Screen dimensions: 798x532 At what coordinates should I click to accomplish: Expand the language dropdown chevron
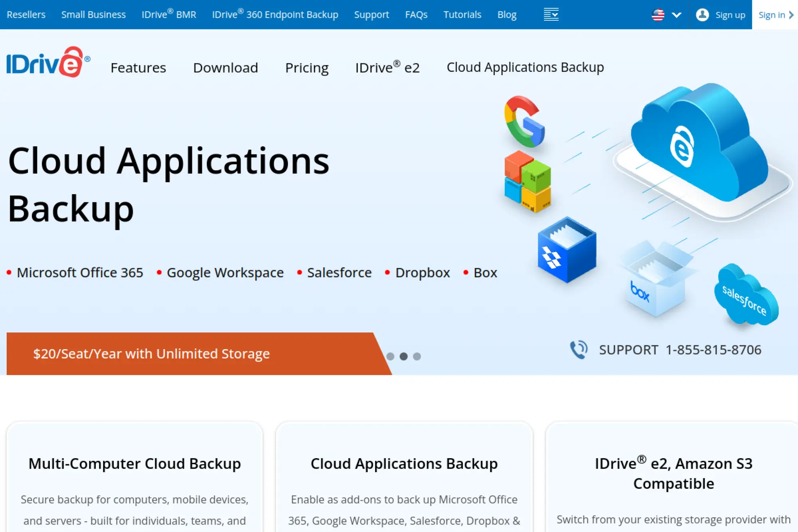[676, 15]
